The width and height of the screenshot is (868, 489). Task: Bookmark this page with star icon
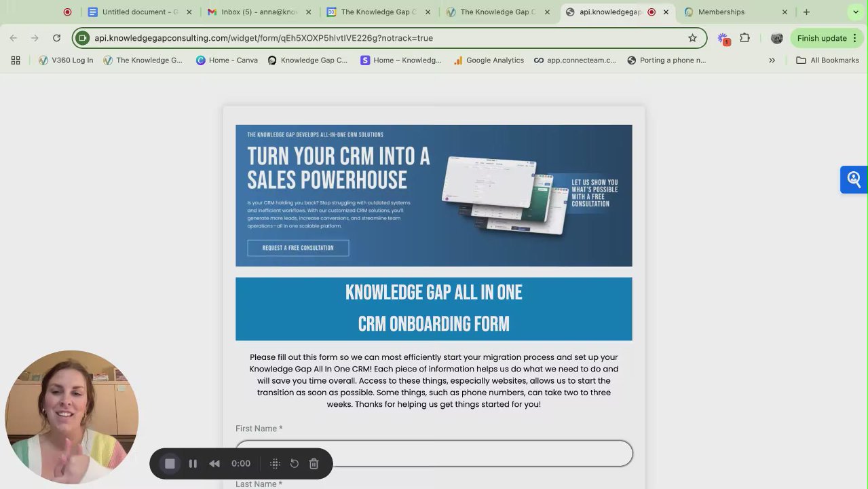692,38
